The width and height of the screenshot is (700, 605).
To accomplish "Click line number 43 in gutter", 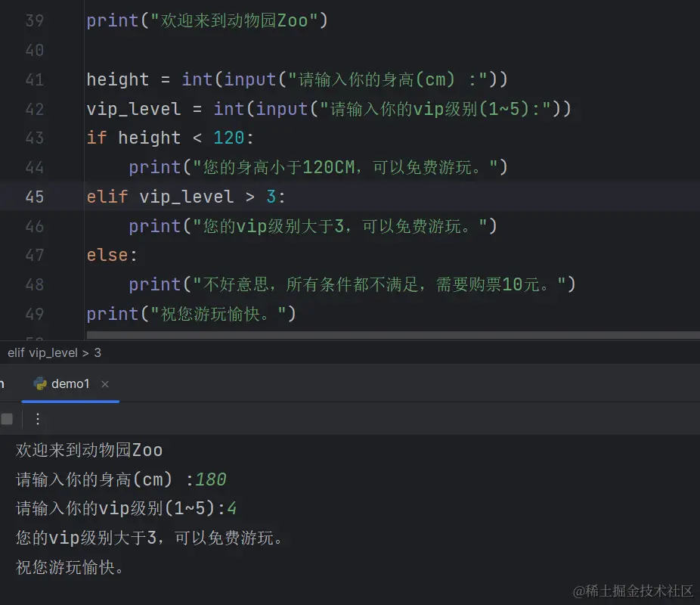I will pyautogui.click(x=34, y=138).
